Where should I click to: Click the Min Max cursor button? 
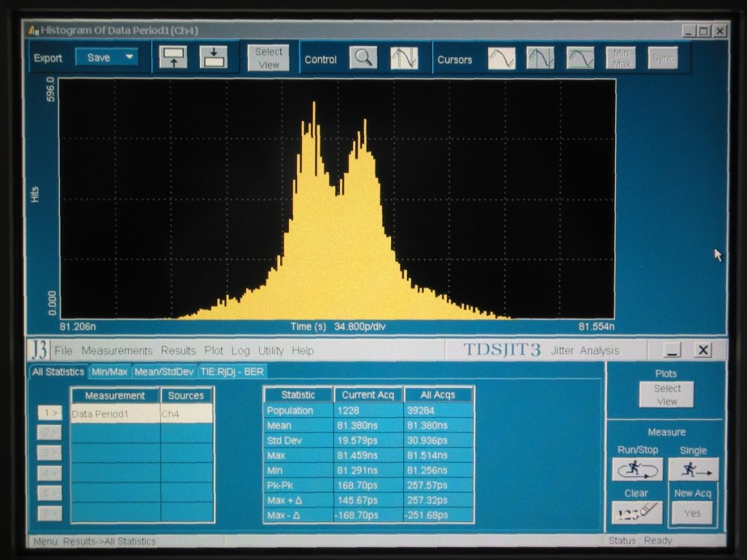coord(621,58)
